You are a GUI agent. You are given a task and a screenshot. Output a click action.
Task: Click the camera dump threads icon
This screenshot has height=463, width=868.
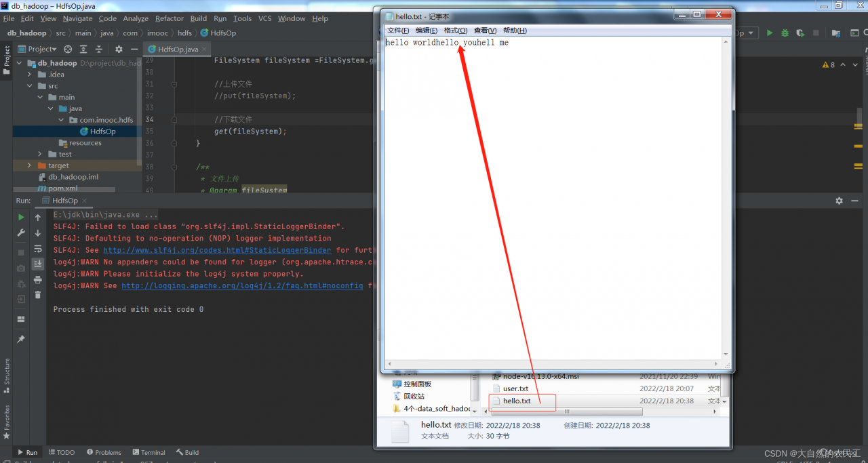point(21,268)
